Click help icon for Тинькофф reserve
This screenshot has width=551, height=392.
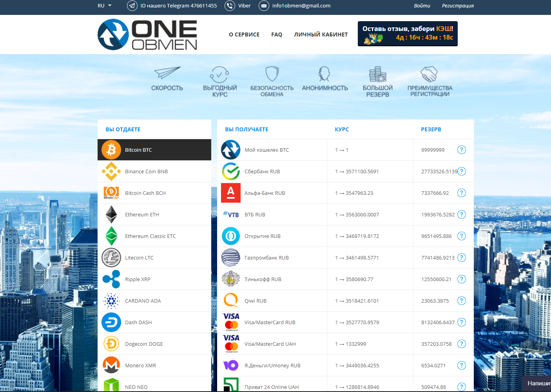point(462,279)
